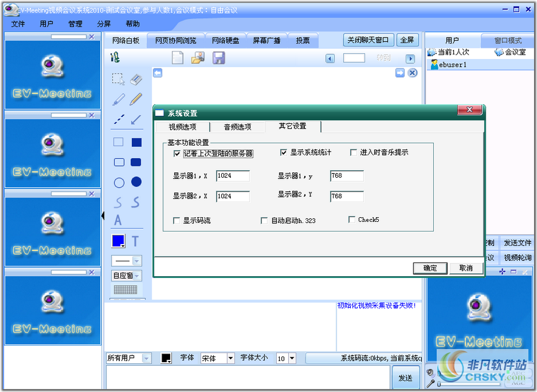
Task: Open the 管理 menu
Action: (75, 24)
